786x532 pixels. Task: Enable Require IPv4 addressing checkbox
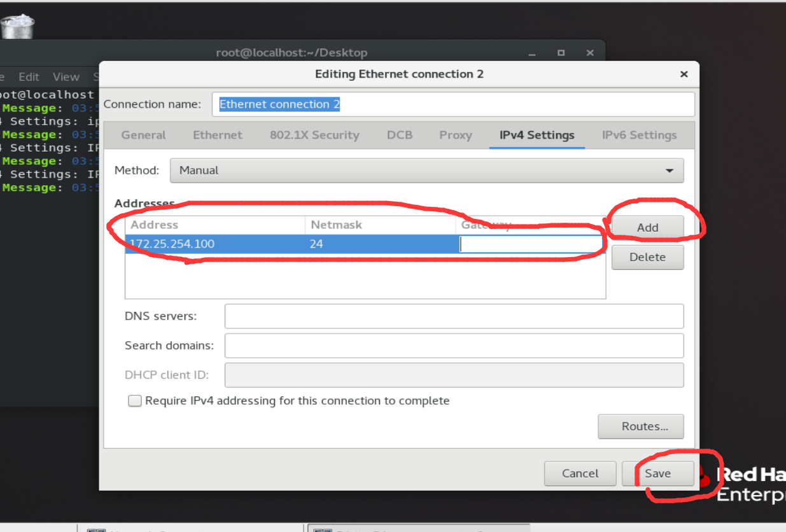click(134, 400)
